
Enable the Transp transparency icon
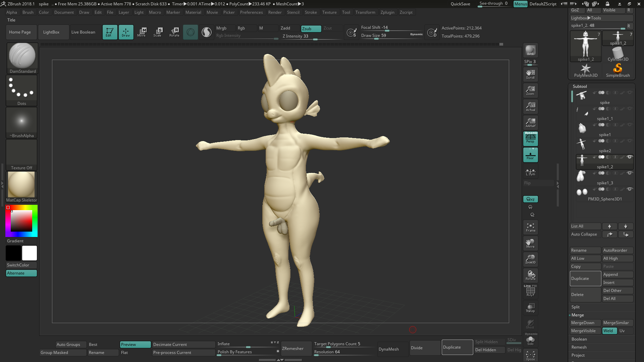click(530, 308)
